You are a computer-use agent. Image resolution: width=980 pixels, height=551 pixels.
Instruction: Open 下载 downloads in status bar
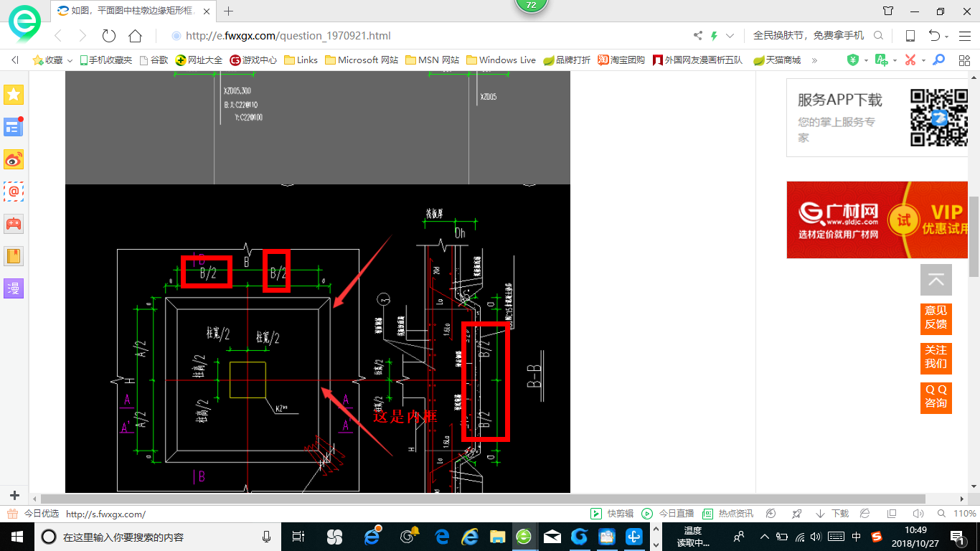[x=832, y=514]
